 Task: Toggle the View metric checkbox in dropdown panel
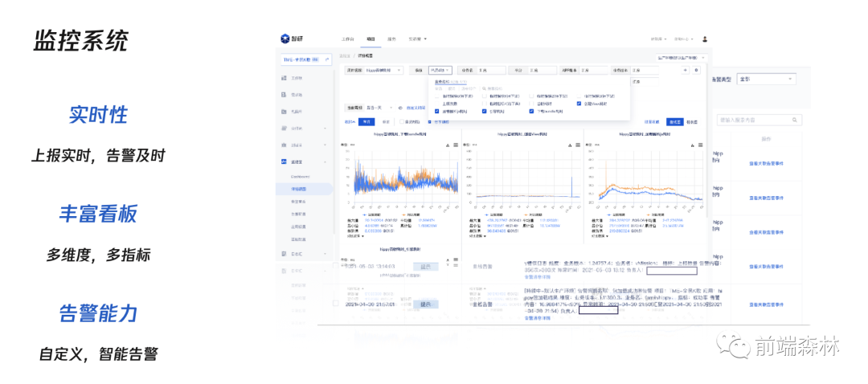point(579,104)
